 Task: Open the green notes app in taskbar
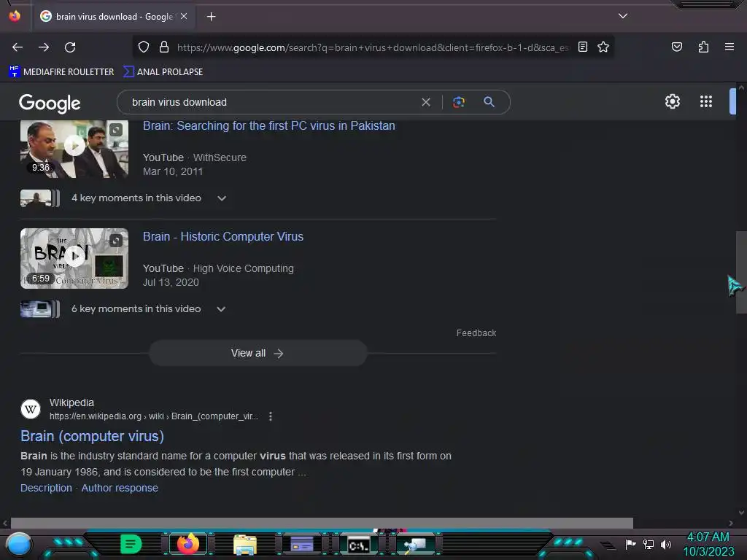pyautogui.click(x=131, y=544)
